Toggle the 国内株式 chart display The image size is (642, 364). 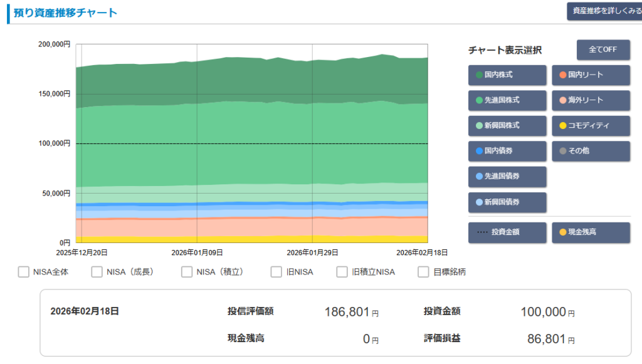point(507,75)
